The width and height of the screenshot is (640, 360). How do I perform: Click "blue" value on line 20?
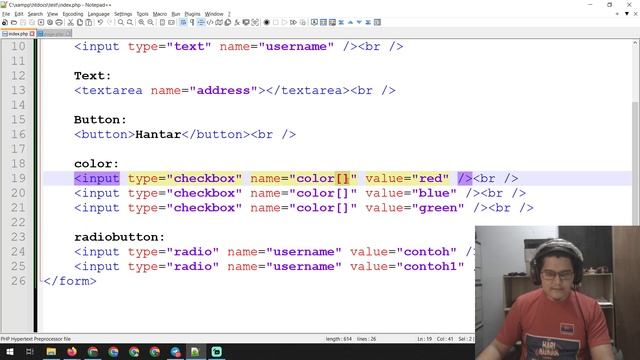(434, 193)
